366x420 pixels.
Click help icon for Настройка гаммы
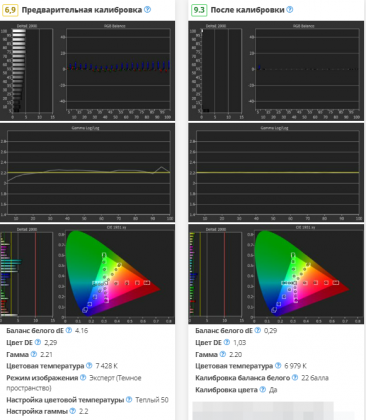coord(73,411)
